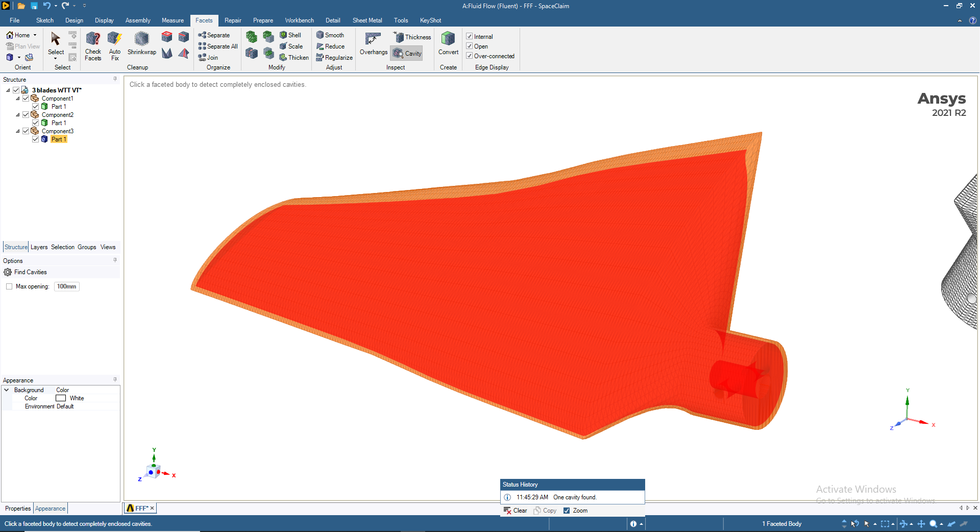Toggle visibility checkbox of Component2
This screenshot has height=532, width=980.
tap(26, 114)
